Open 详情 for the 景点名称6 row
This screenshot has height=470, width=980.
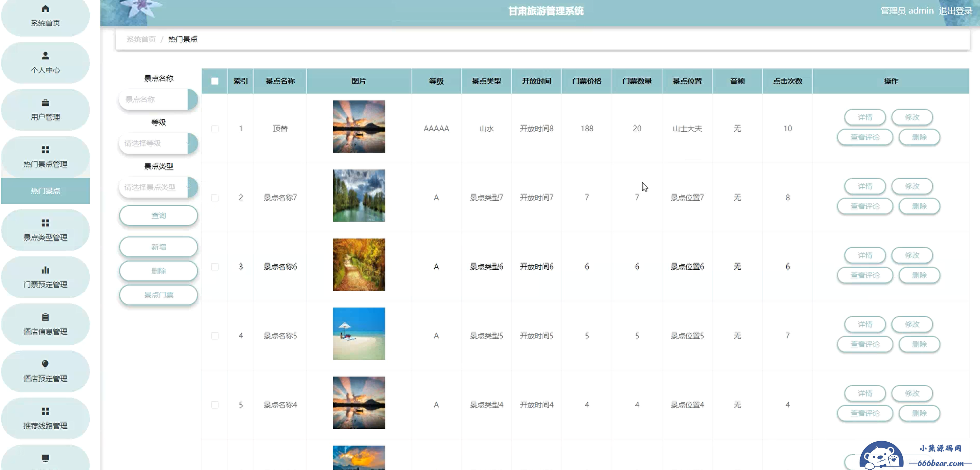coord(865,255)
